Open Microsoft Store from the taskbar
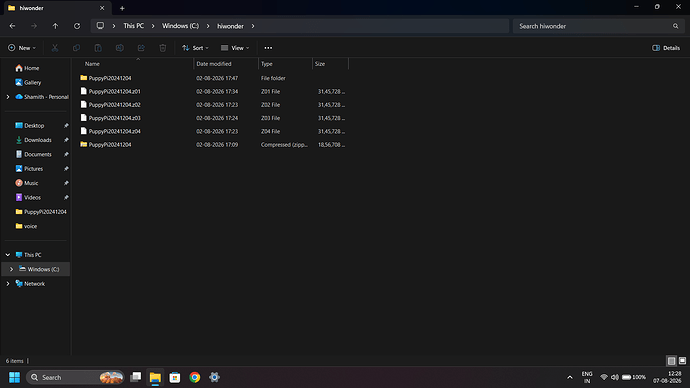Screen dimensions: 690x388 (175, 377)
